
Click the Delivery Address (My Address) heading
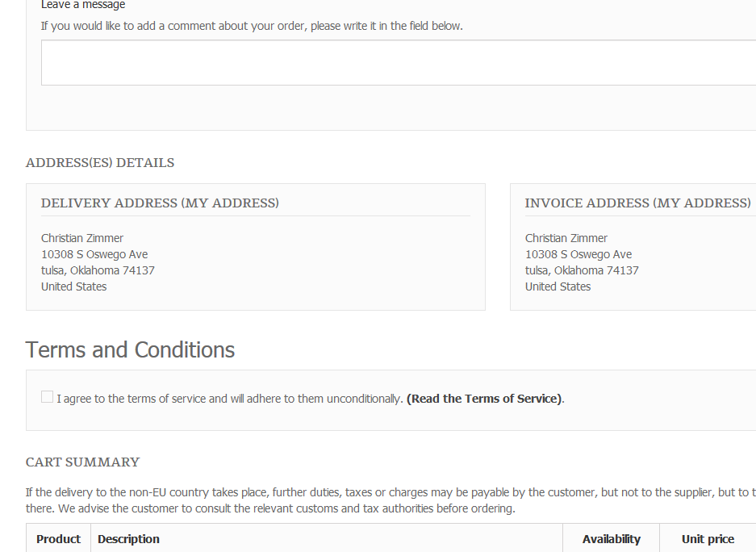pos(160,203)
